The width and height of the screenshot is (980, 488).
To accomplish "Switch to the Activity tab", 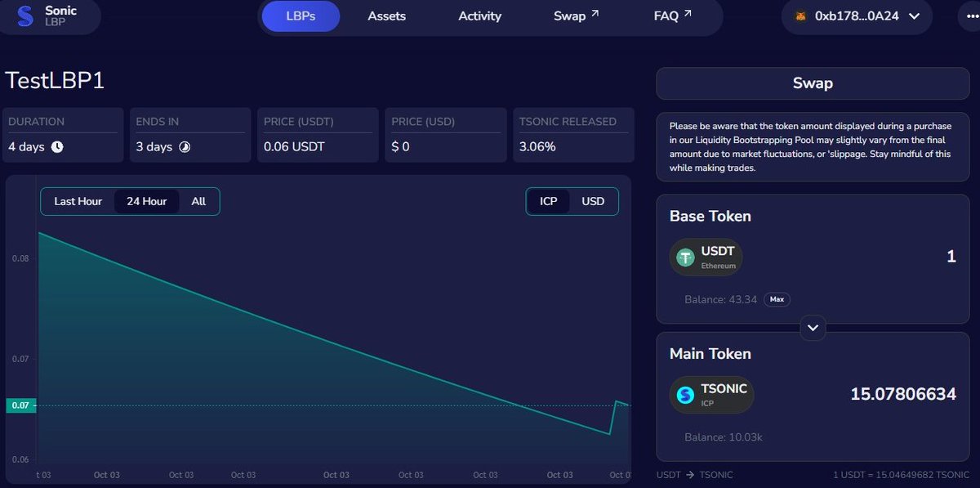I will pos(480,16).
